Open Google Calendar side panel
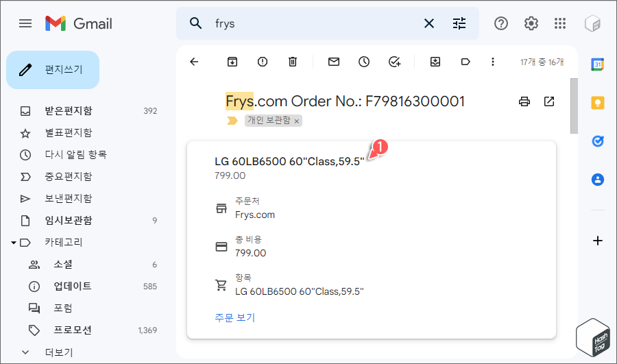 tap(597, 64)
